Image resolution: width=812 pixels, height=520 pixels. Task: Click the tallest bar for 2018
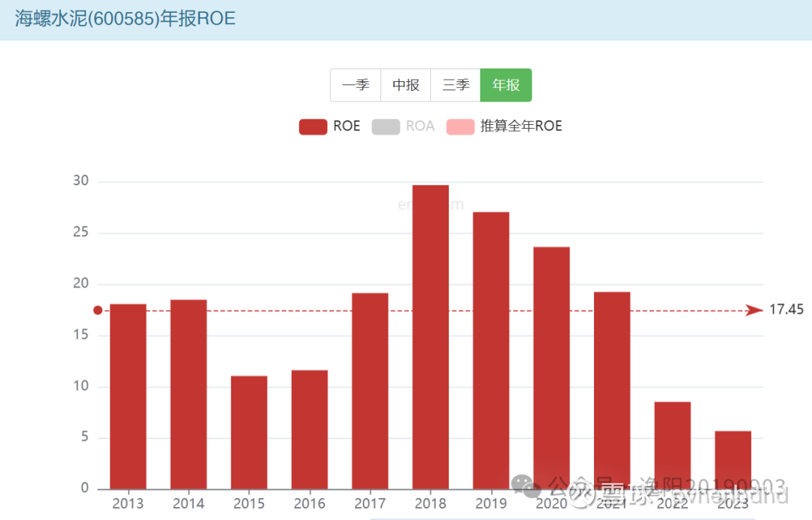430,337
